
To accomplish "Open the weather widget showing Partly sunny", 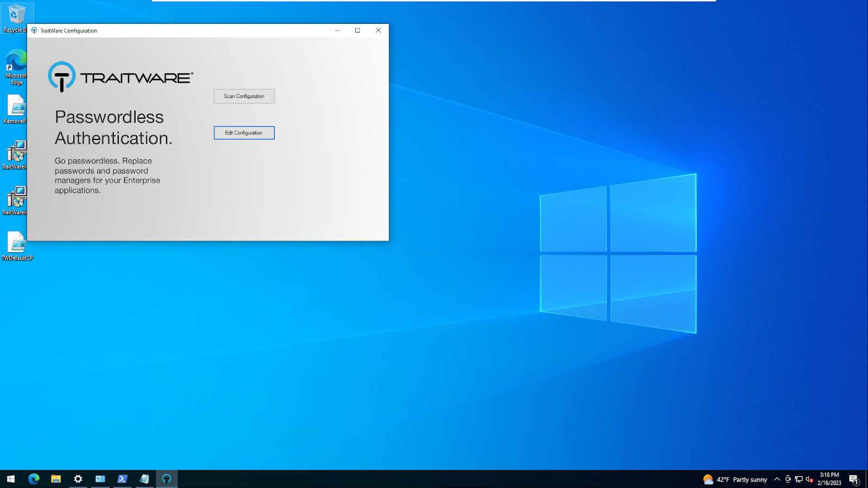I will (735, 479).
